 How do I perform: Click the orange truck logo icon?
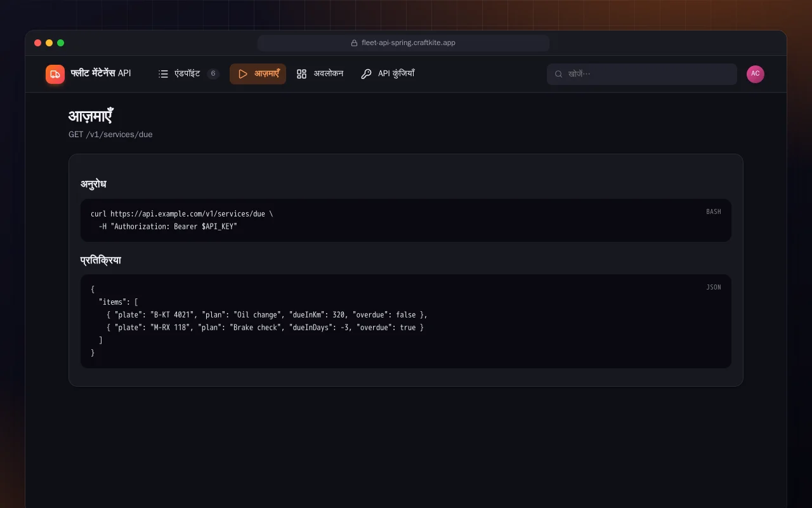[55, 74]
